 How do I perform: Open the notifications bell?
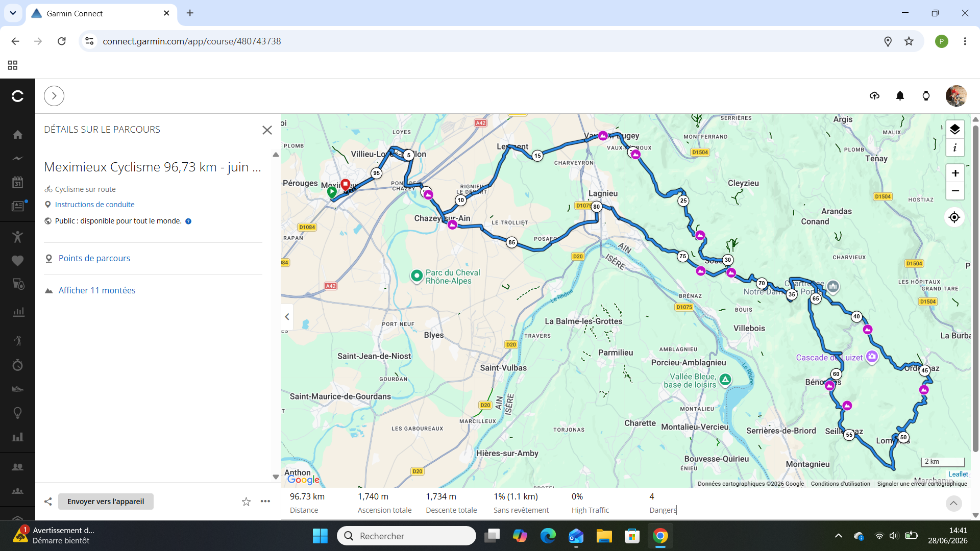pyautogui.click(x=900, y=95)
